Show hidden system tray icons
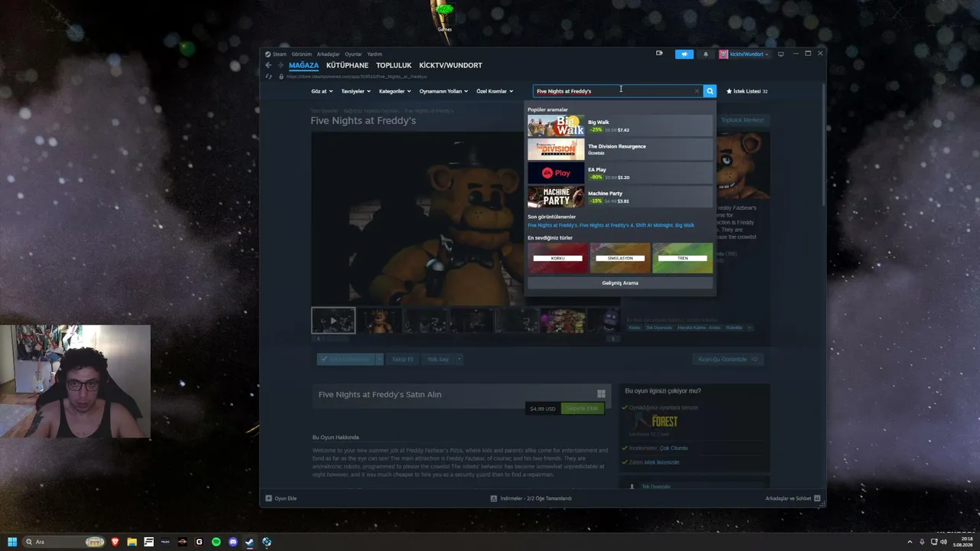980x551 pixels. pyautogui.click(x=910, y=542)
